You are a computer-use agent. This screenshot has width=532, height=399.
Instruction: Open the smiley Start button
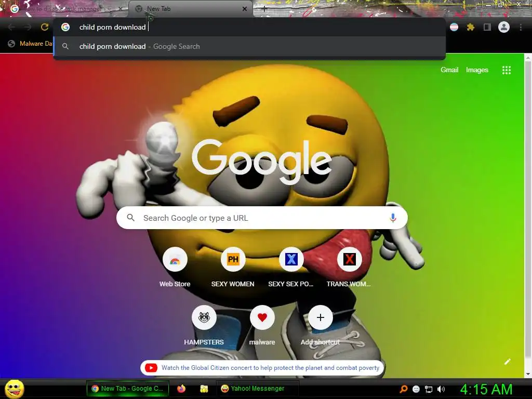[15, 389]
